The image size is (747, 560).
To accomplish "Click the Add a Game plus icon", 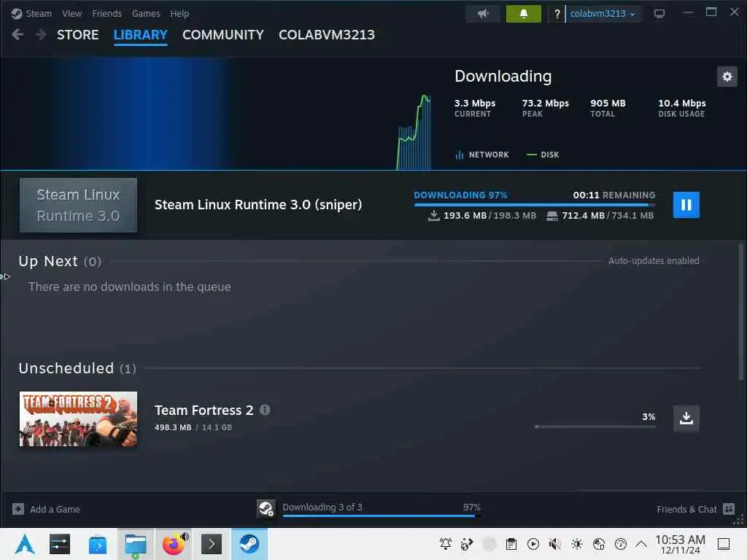I will (18, 509).
